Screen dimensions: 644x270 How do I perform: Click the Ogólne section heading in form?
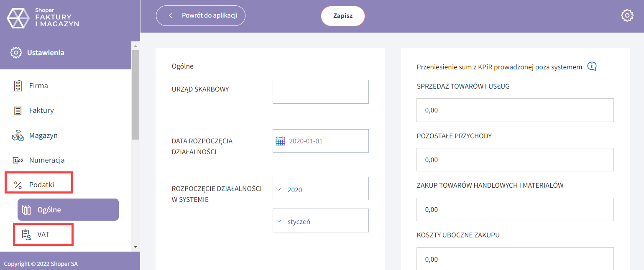point(182,66)
